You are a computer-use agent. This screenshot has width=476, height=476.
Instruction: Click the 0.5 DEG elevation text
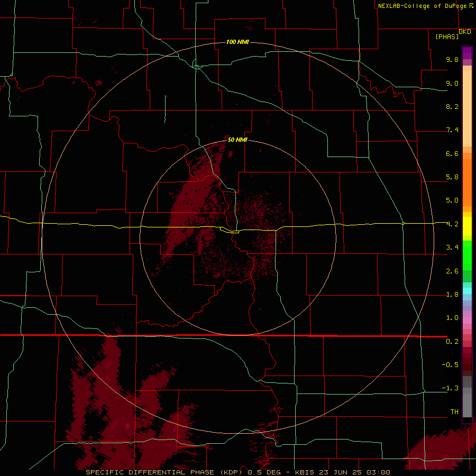coord(265,472)
